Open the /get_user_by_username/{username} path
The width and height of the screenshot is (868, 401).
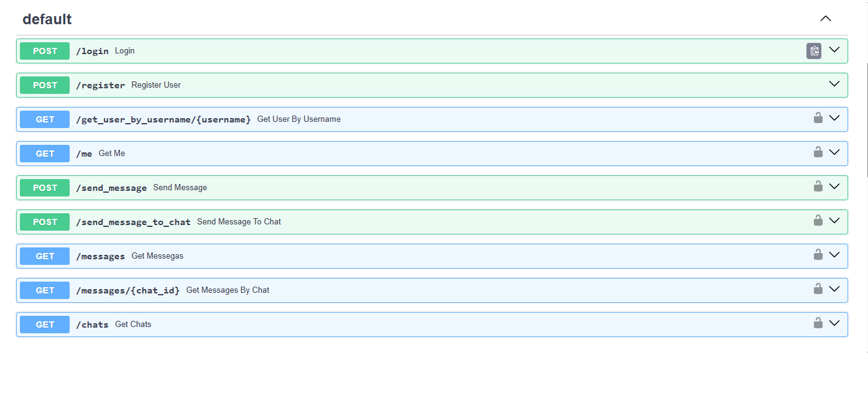pyautogui.click(x=164, y=119)
